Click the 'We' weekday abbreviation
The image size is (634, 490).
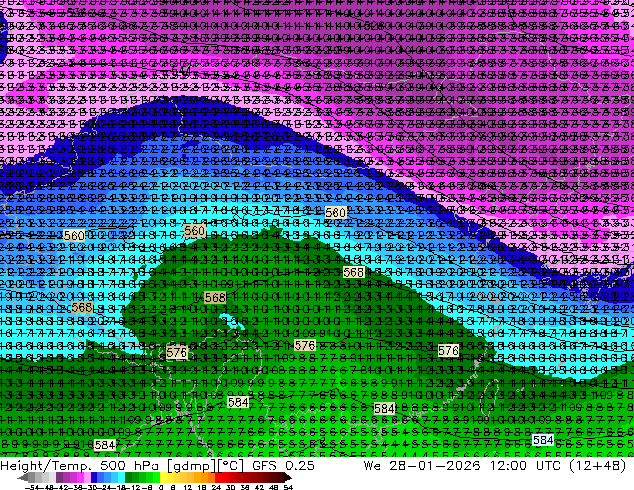coord(372,465)
